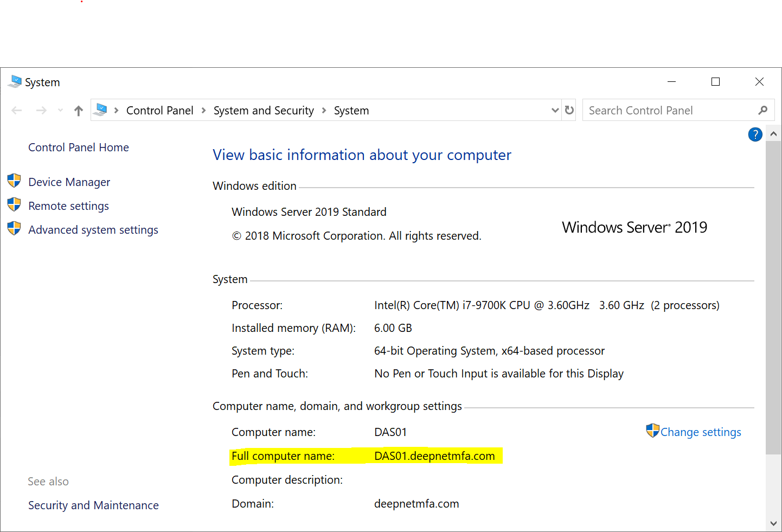Click the shield icon beside Device Manager
The image size is (782, 532).
point(14,181)
